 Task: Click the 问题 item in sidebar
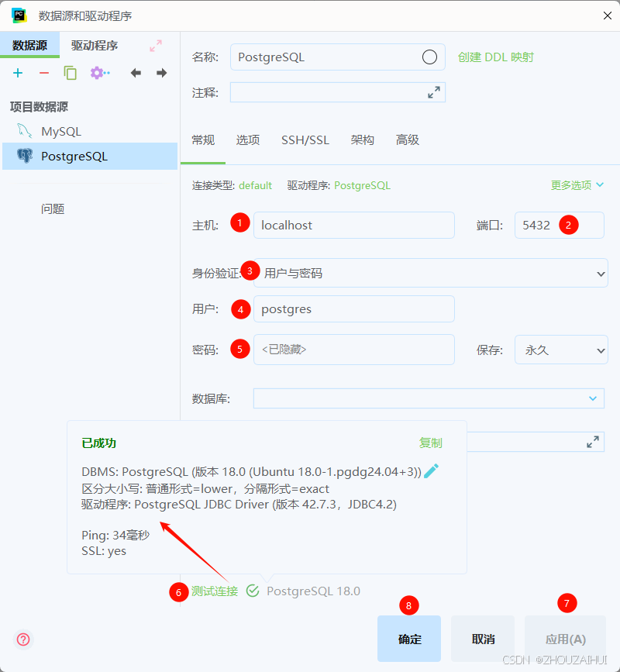53,209
